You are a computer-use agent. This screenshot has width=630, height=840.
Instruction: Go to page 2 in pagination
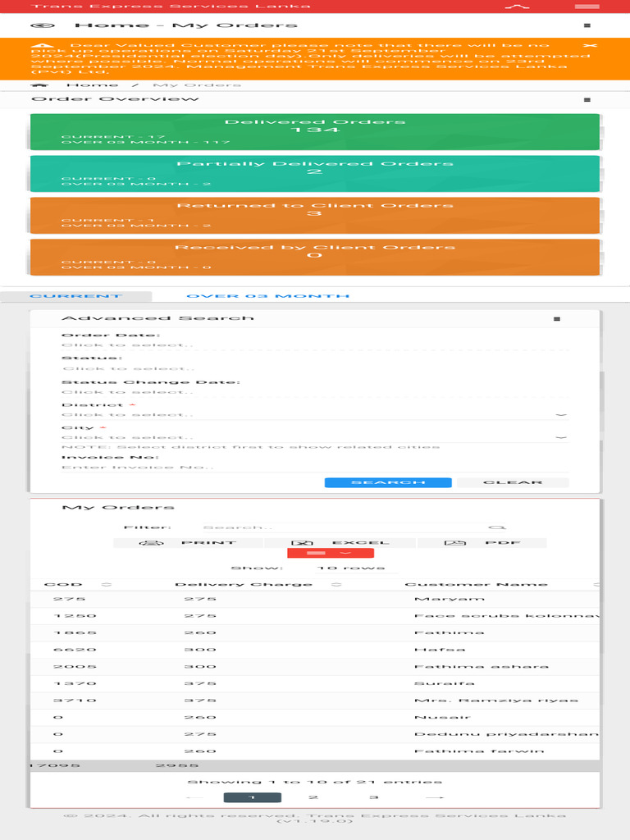tap(313, 797)
